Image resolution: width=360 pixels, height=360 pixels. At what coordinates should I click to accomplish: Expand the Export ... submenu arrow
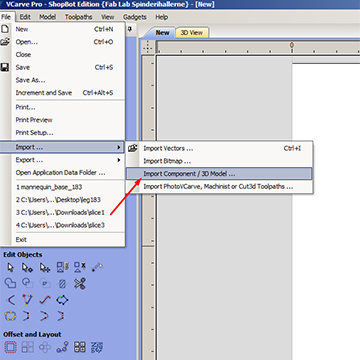point(119,160)
